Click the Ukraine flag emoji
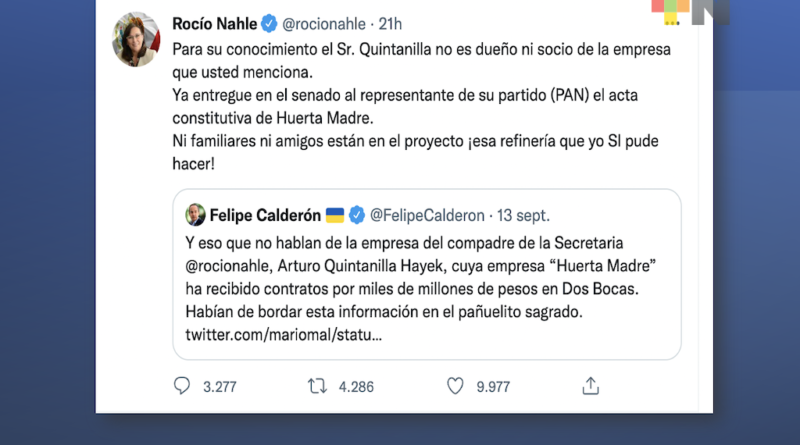This screenshot has width=800, height=445. point(334,215)
